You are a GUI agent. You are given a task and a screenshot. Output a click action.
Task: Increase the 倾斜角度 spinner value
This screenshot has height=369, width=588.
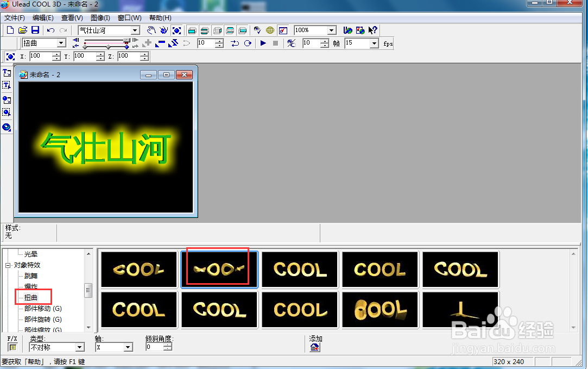[168, 345]
